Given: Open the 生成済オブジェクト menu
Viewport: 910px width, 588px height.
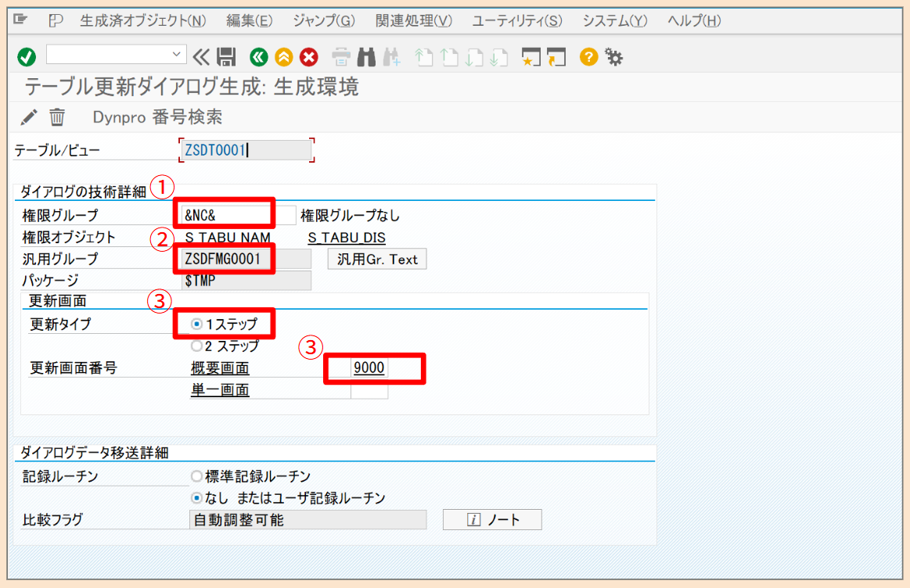Looking at the screenshot, I should tap(143, 21).
